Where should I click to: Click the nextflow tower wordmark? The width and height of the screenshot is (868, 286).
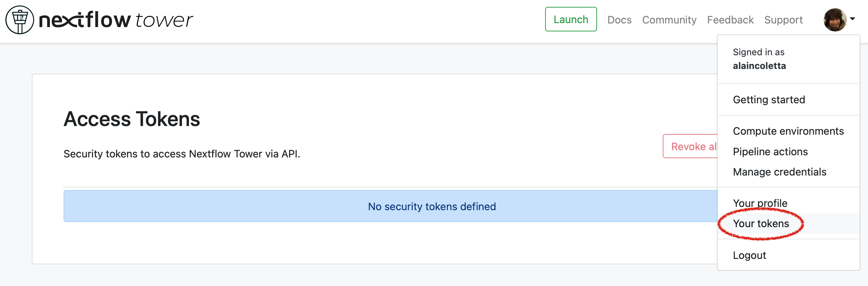[x=116, y=20]
